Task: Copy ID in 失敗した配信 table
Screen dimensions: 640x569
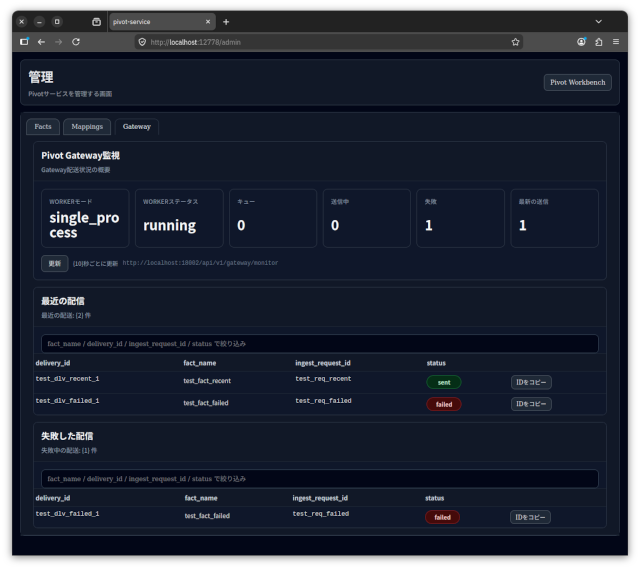Action: 531,517
